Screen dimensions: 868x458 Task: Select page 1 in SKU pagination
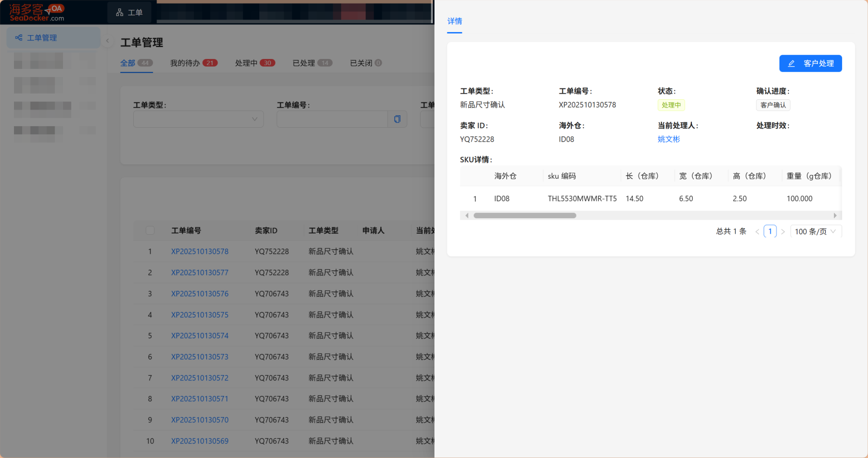(770, 232)
